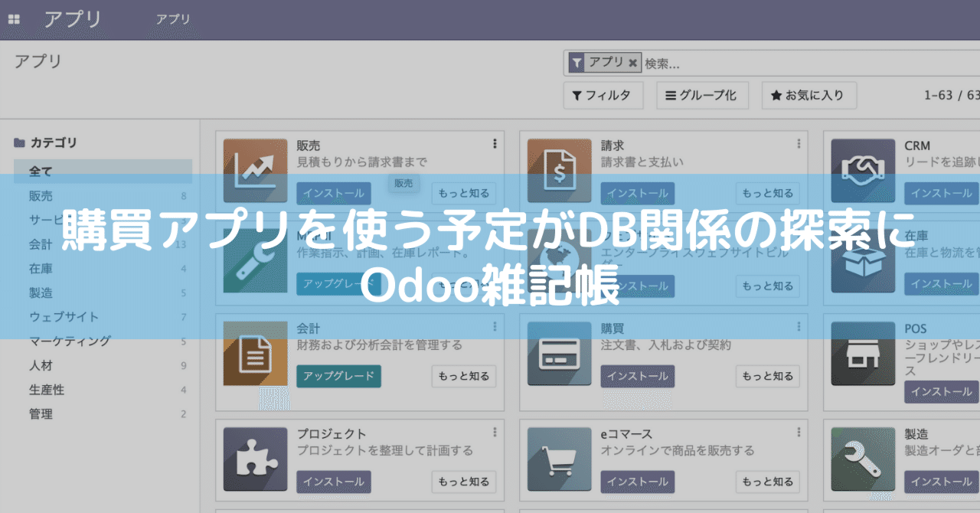Open the フィルタ filter dropdown
980x513 pixels.
(x=603, y=95)
